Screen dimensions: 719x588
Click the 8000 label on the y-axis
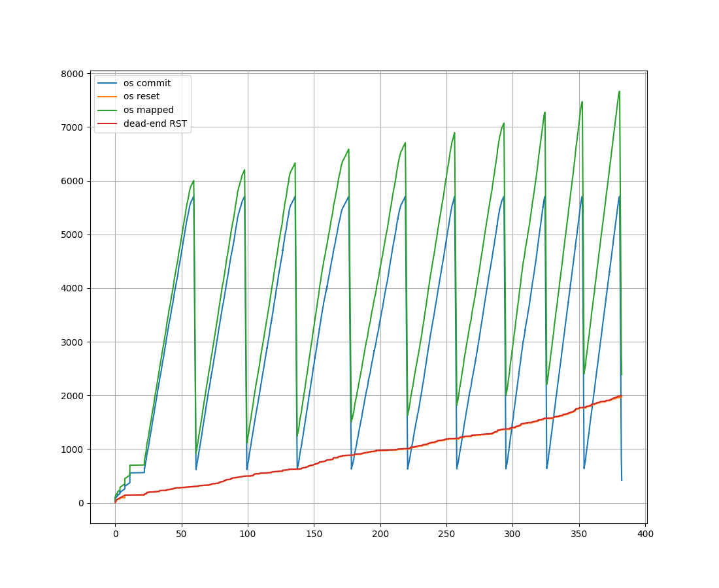(x=73, y=74)
